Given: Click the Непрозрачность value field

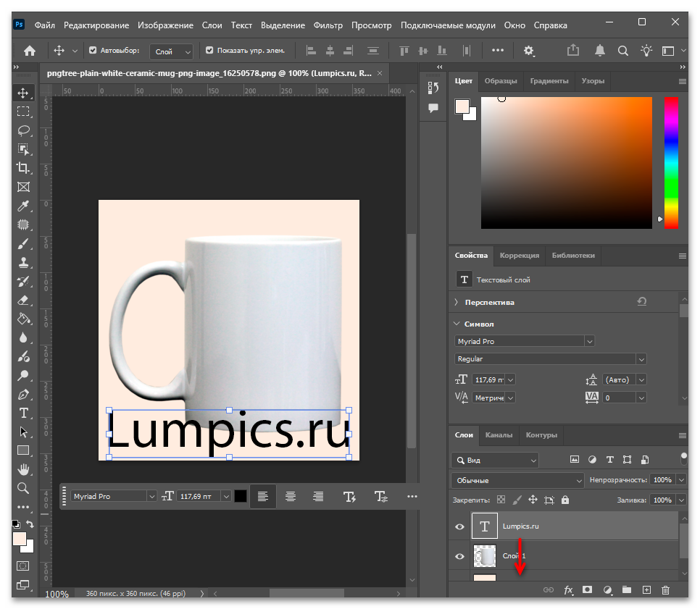Looking at the screenshot, I should [x=662, y=480].
